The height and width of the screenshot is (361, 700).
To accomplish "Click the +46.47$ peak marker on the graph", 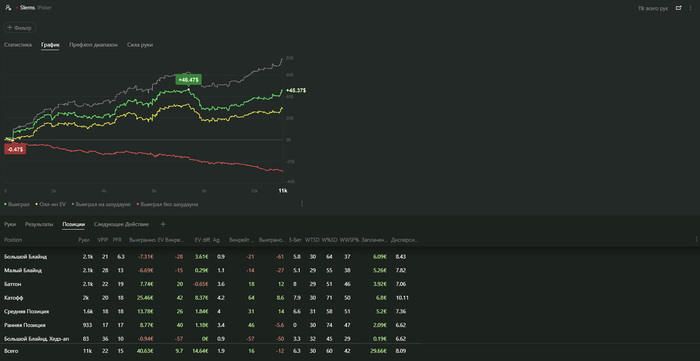I will coord(188,79).
